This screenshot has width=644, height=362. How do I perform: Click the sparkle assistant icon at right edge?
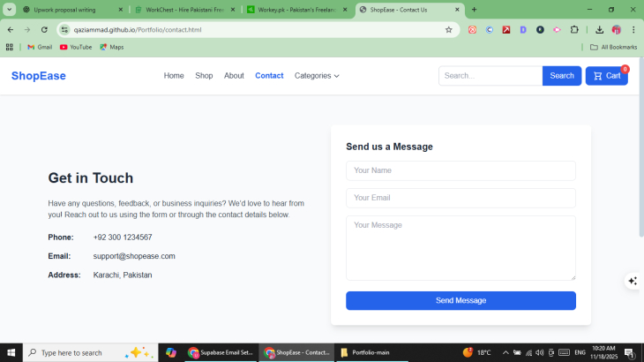coord(632,281)
